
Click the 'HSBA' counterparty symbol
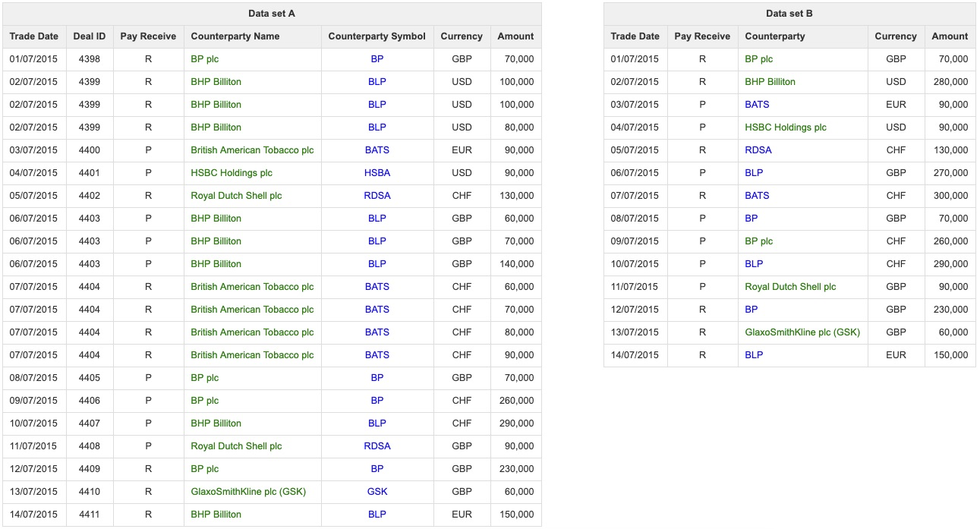(377, 173)
